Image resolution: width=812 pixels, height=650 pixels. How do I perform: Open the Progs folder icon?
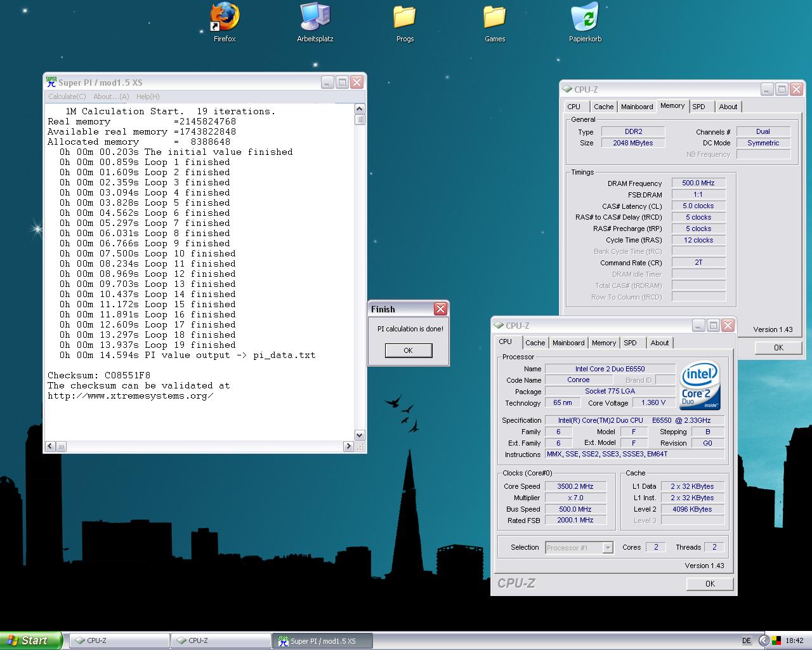405,23
